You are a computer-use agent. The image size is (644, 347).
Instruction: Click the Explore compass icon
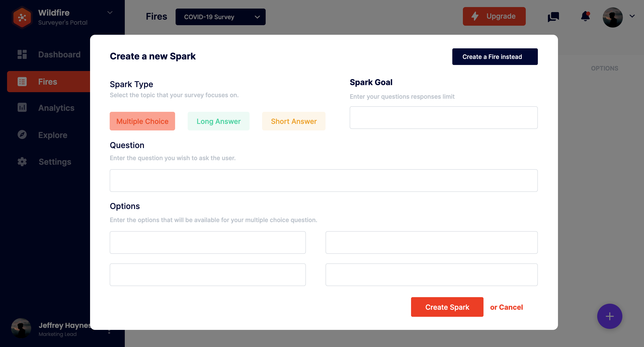click(22, 135)
